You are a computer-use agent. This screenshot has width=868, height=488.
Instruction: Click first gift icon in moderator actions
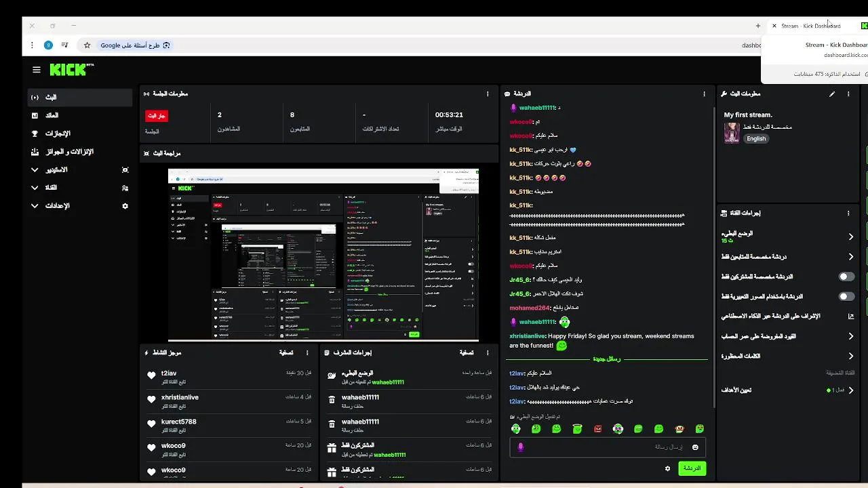click(332, 448)
